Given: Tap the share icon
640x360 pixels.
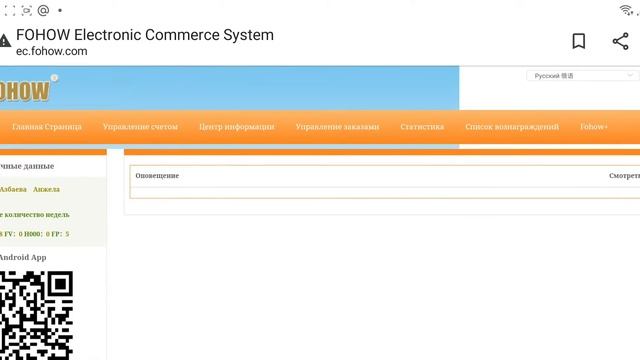Looking at the screenshot, I should click(x=620, y=41).
